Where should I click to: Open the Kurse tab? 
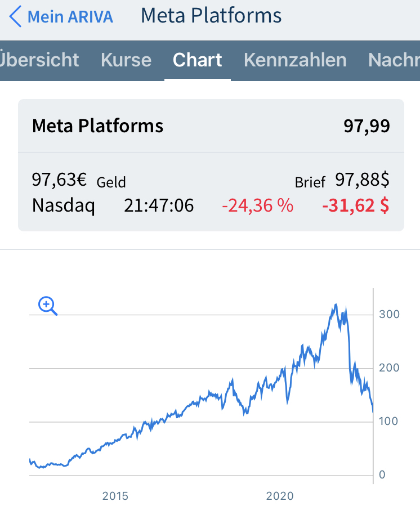(126, 59)
